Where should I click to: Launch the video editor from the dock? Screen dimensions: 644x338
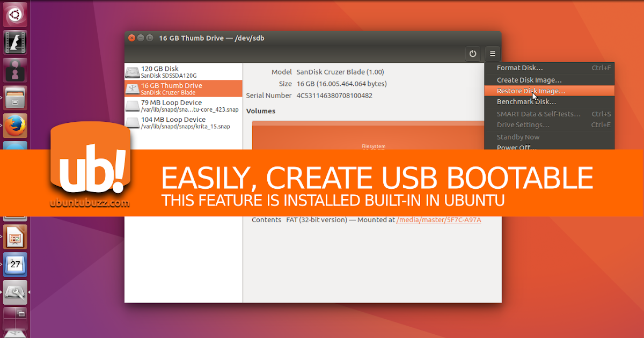15,42
